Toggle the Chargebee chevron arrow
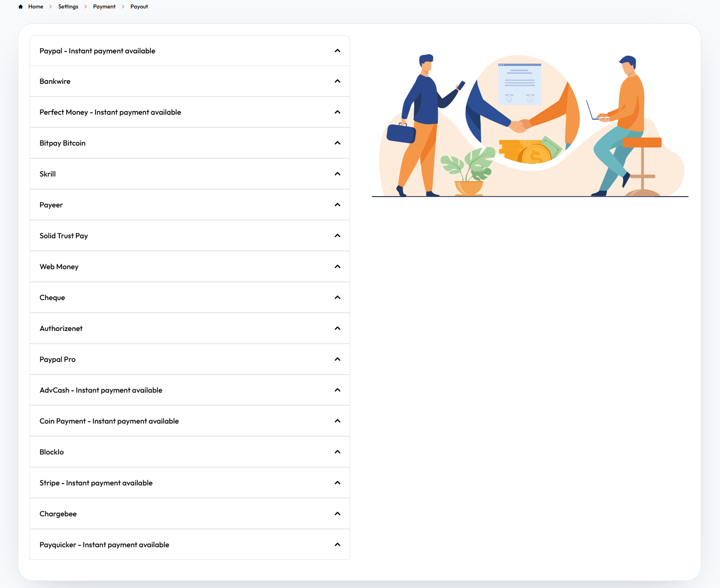Image resolution: width=720 pixels, height=588 pixels. coord(338,514)
